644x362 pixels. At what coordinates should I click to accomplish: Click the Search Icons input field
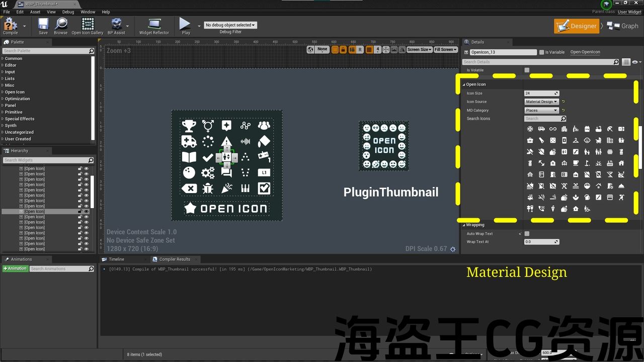pos(542,119)
